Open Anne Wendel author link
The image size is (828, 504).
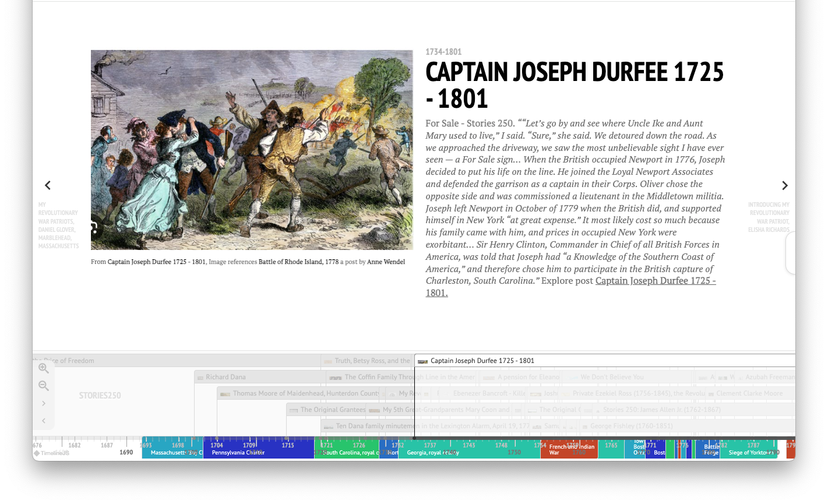point(386,262)
